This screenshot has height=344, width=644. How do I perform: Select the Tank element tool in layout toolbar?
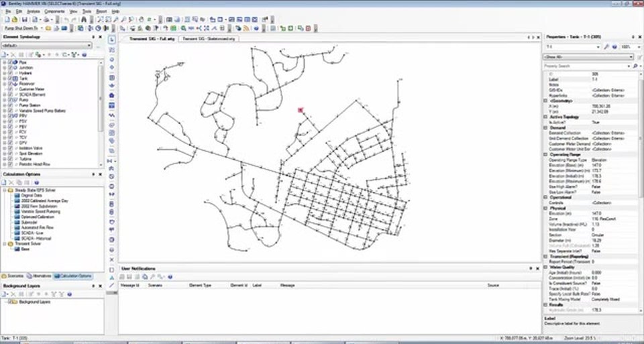pyautogui.click(x=112, y=78)
